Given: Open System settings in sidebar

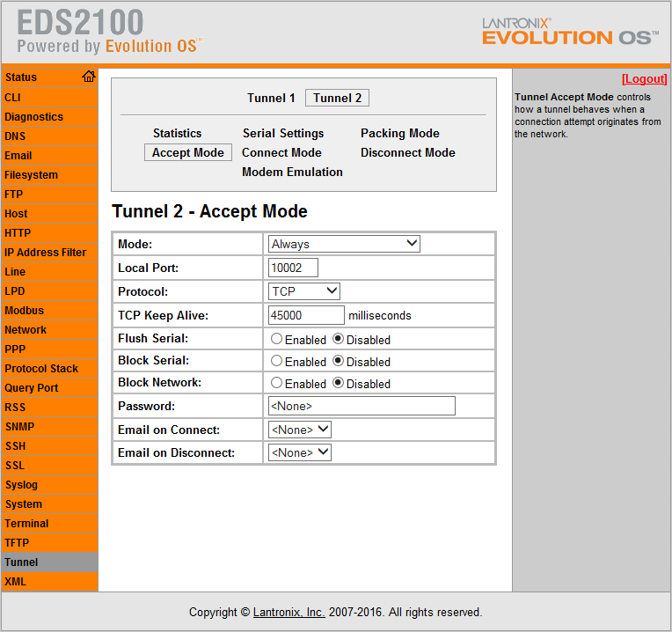Looking at the screenshot, I should (50, 503).
